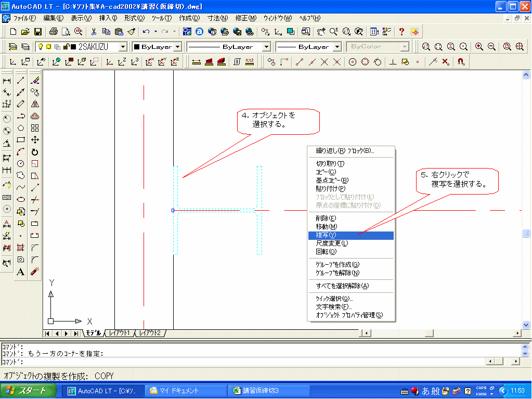This screenshot has height=399, width=532.
Task: Choose 削除(E) from the context menu
Action: tap(351, 218)
